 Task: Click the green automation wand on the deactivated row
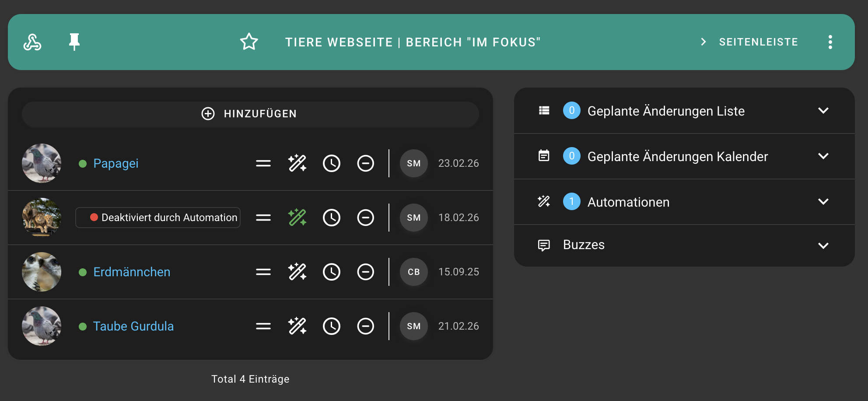pos(297,218)
